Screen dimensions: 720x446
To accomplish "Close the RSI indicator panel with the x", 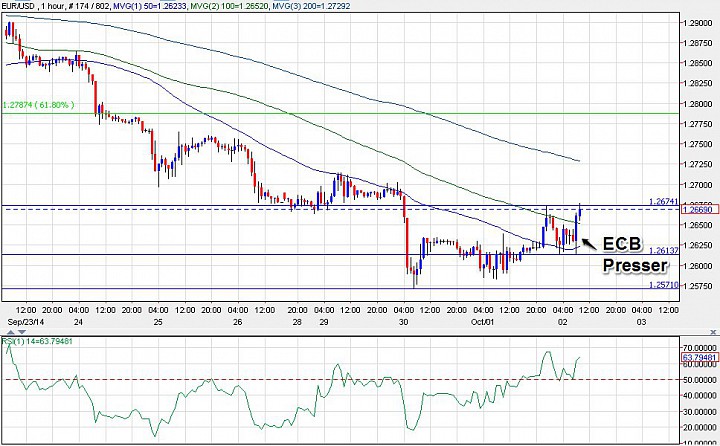I will 713,332.
